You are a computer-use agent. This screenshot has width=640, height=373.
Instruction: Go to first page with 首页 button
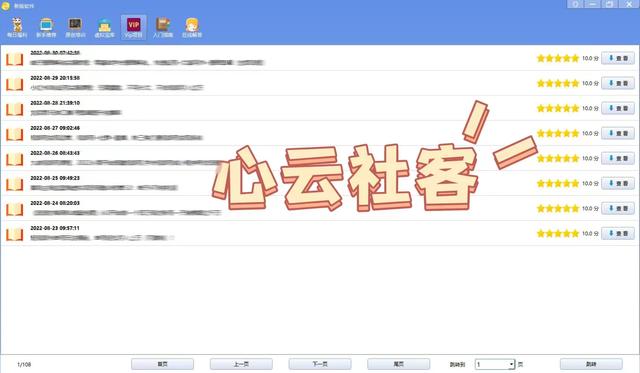coord(162,364)
